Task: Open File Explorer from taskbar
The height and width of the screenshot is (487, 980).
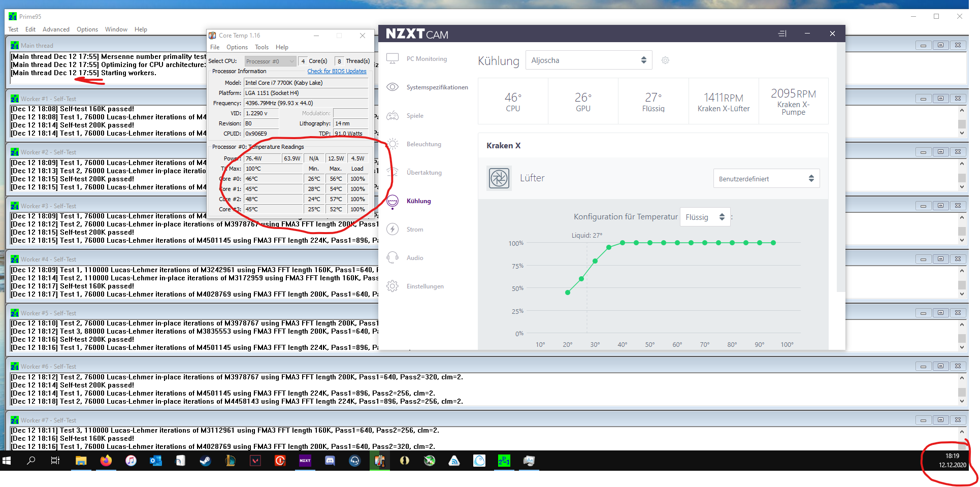Action: [x=81, y=461]
